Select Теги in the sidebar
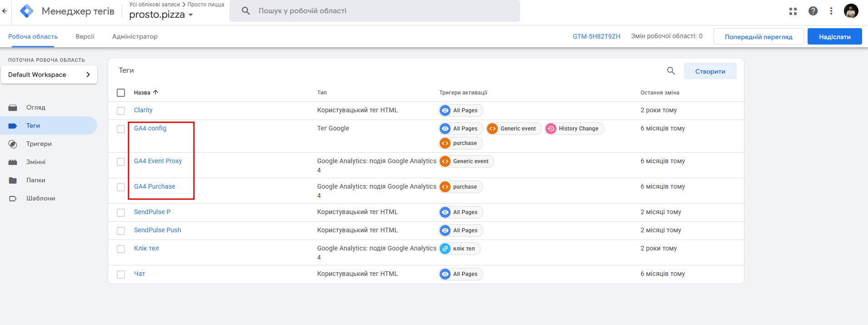 pyautogui.click(x=49, y=125)
